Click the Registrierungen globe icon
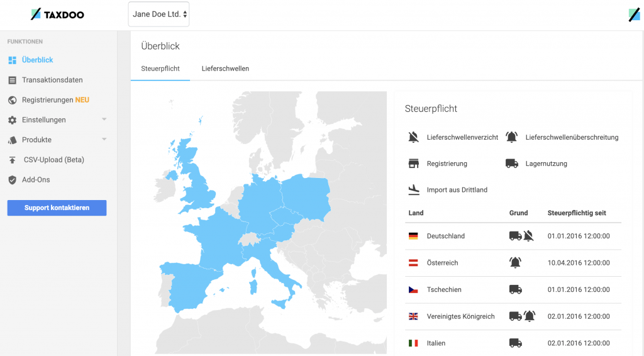This screenshot has width=644, height=356. pos(13,100)
